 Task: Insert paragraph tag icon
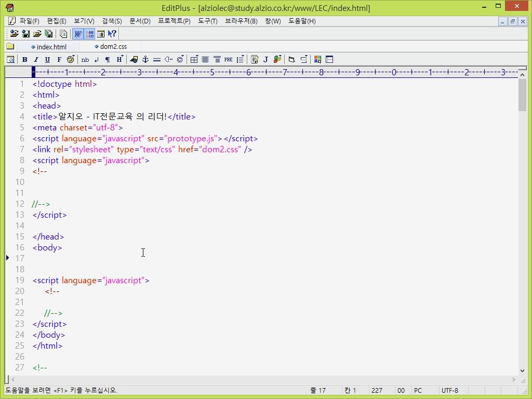(x=108, y=60)
